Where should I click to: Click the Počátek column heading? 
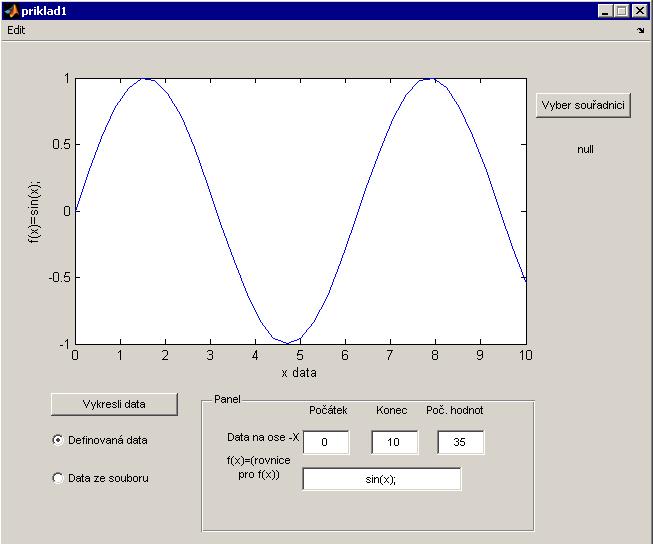click(x=328, y=410)
